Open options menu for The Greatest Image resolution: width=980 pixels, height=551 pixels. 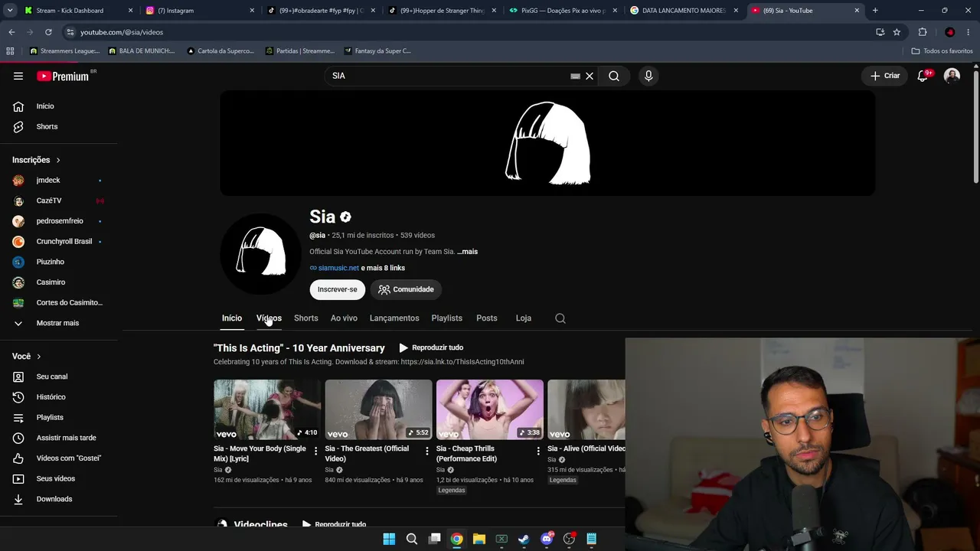(426, 451)
